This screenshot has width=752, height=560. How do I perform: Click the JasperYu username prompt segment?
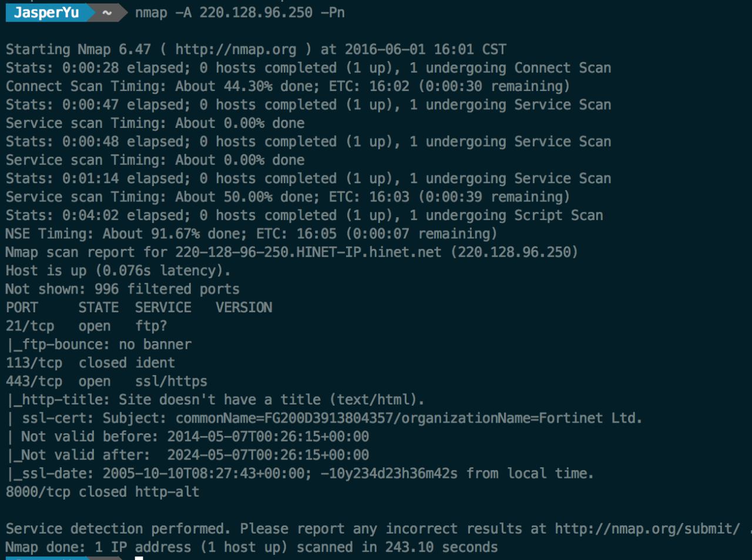[x=46, y=12]
